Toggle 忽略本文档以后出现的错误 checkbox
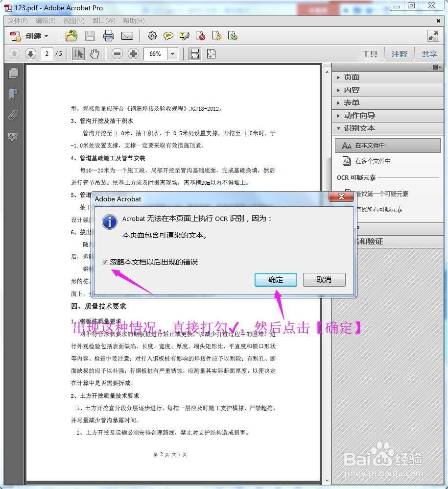 pos(105,262)
